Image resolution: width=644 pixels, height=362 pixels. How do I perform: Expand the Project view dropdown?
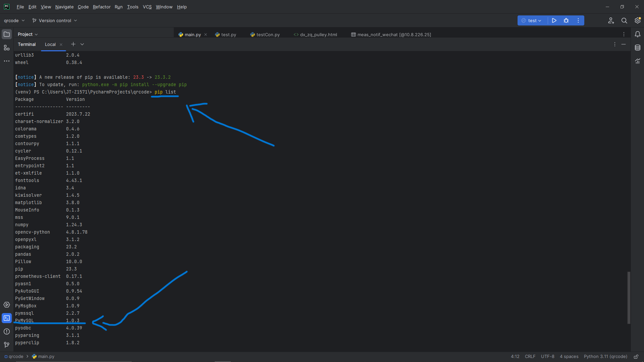click(28, 34)
